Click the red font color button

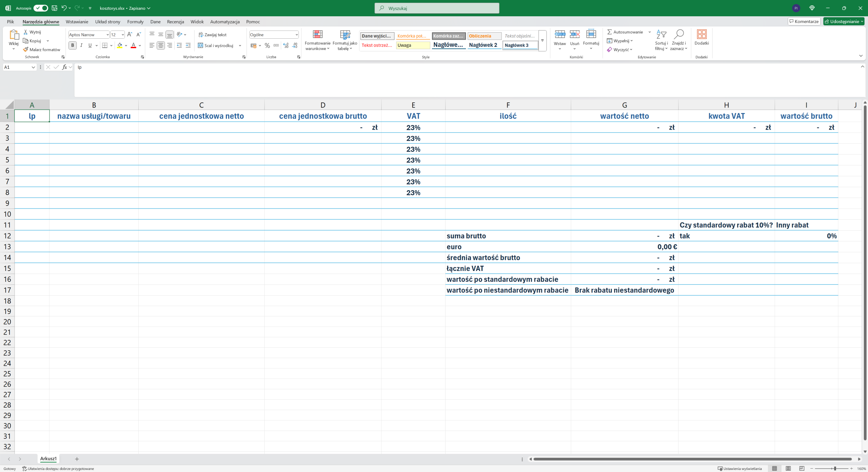click(x=134, y=45)
